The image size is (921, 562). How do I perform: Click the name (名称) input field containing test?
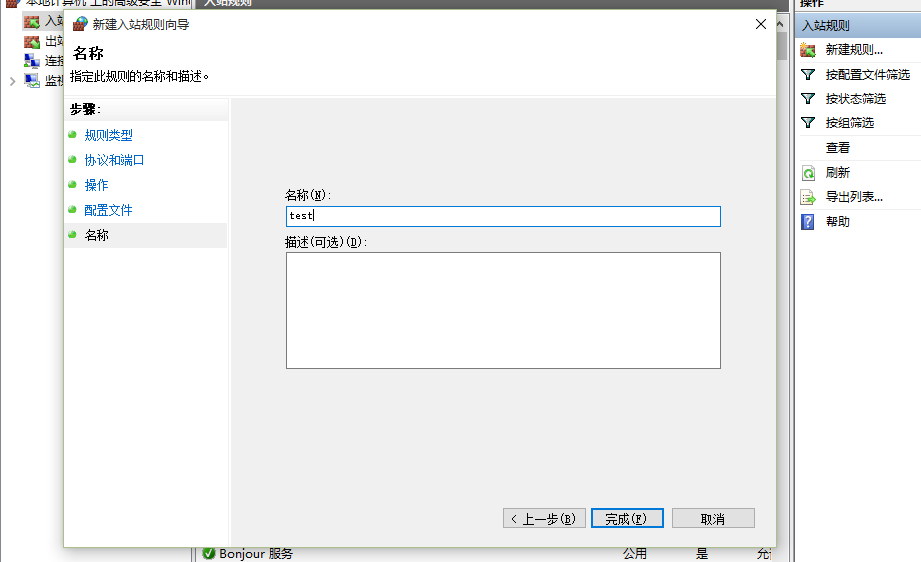[x=503, y=216]
